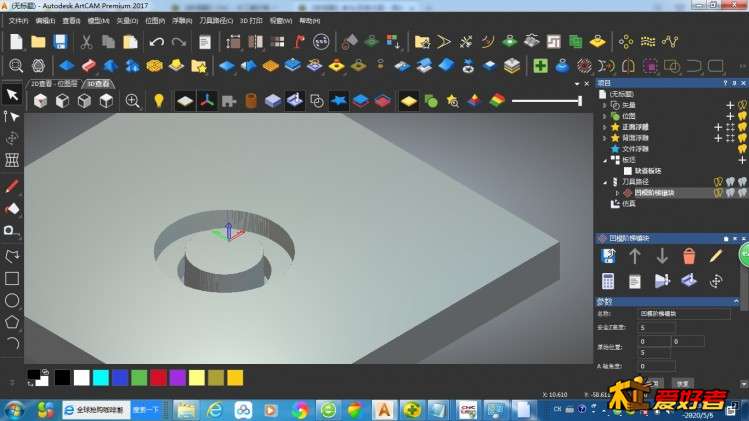Delete toolpath with the red trash bin icon

tap(689, 256)
